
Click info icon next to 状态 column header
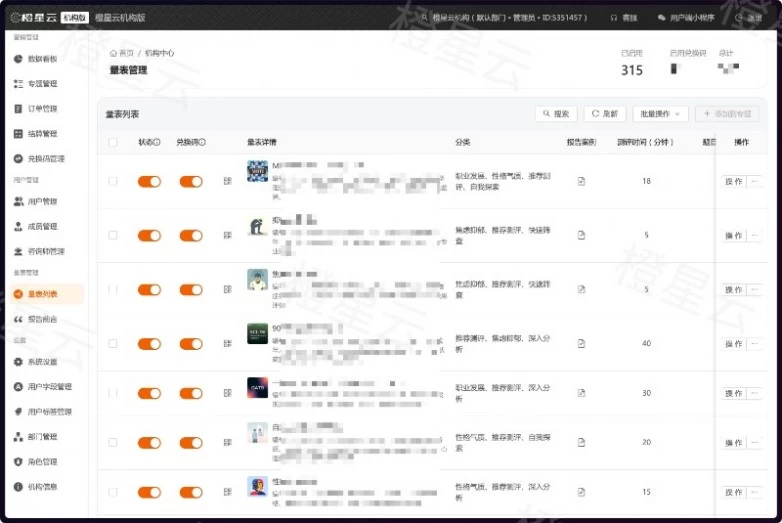[157, 142]
